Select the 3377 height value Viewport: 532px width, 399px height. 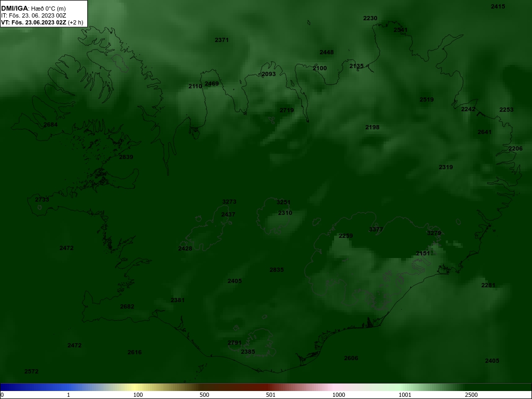tap(376, 230)
